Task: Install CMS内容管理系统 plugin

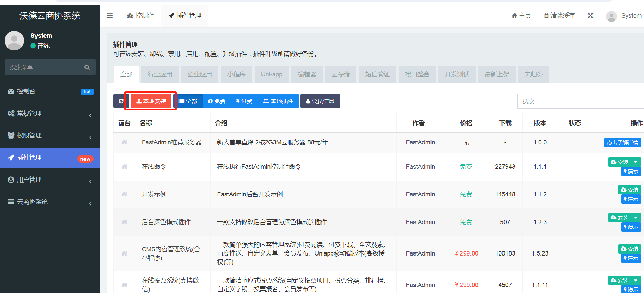Action: [629, 249]
